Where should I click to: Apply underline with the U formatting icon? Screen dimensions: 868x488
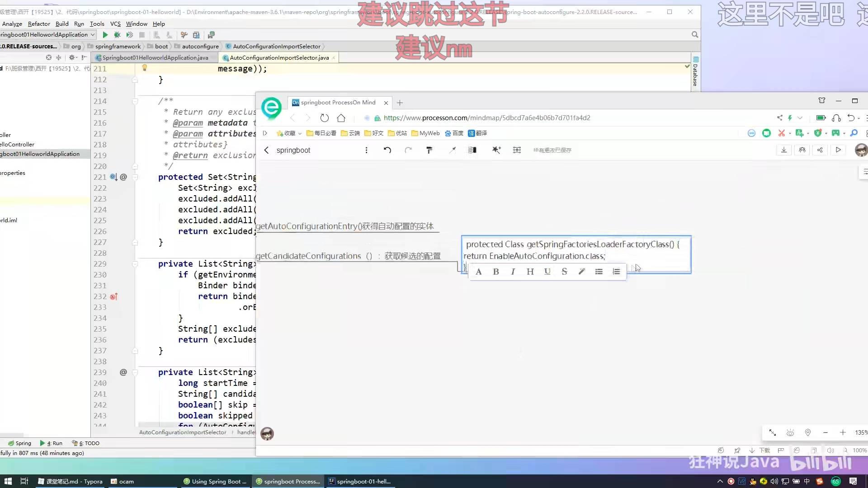(x=547, y=272)
